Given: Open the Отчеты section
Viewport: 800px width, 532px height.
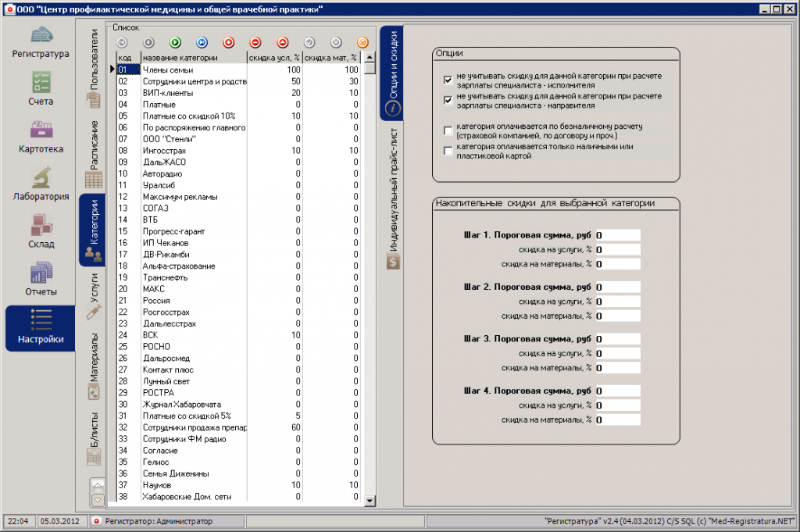Looking at the screenshot, I should point(41,280).
